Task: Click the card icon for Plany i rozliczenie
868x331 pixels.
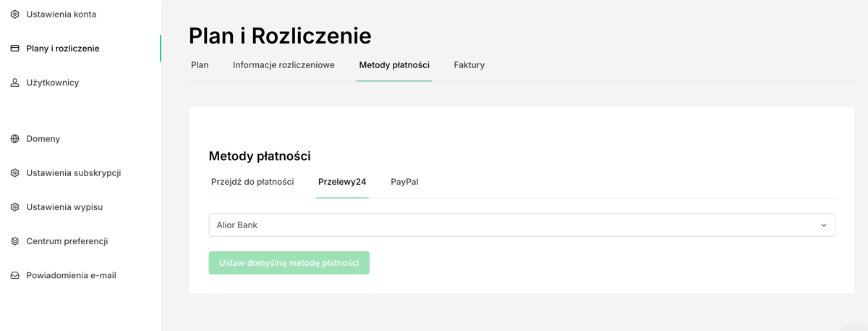Action: point(14,49)
